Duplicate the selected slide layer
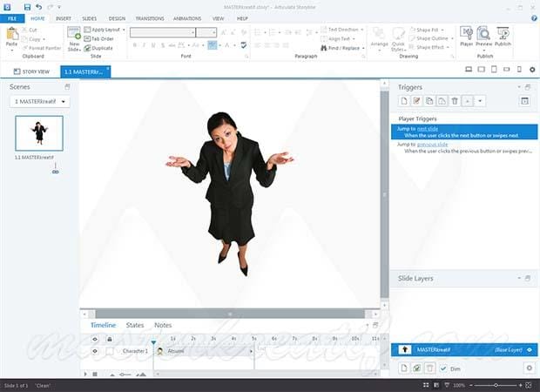This screenshot has height=392, width=540. click(x=416, y=368)
